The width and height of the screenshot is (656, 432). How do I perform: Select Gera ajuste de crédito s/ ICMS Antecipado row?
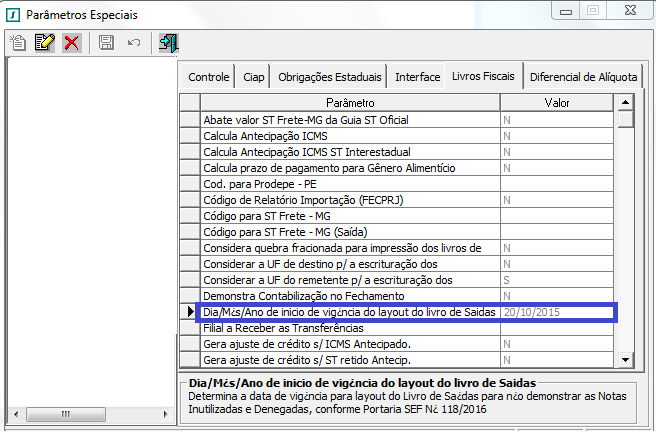(x=350, y=344)
